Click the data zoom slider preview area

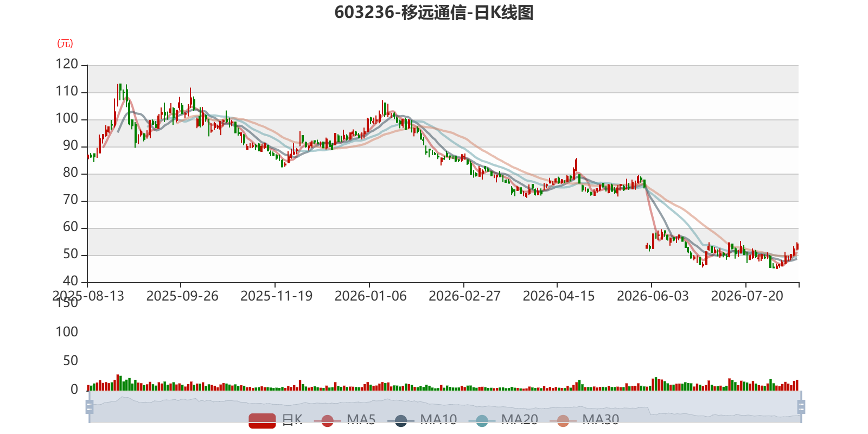click(445, 407)
